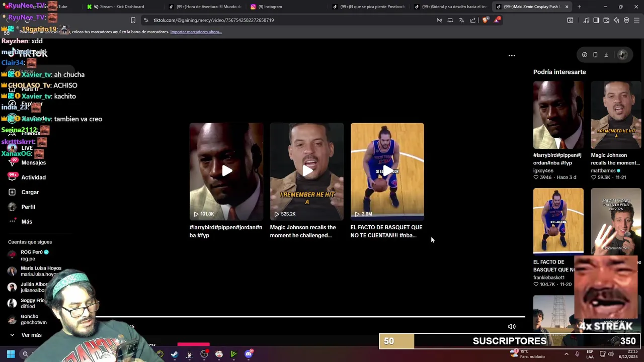Click the igxoy466 username in the sidebar
Viewport: 644px width, 362px height.
click(543, 171)
